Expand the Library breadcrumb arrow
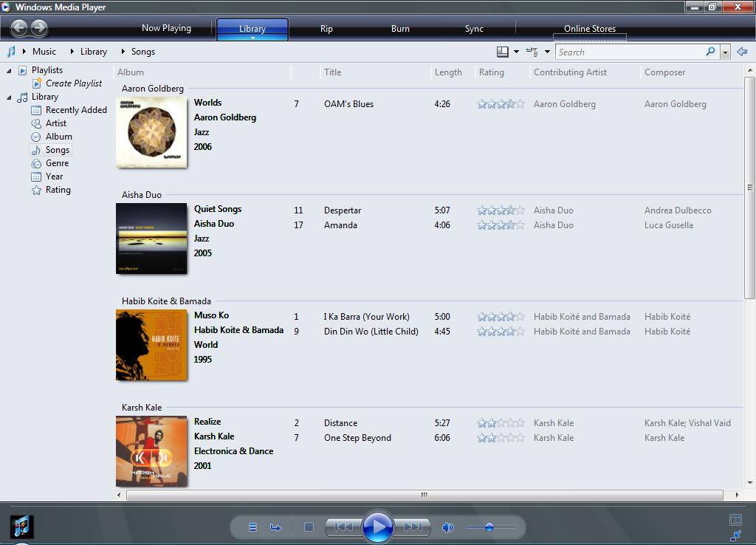This screenshot has height=545, width=756. [x=72, y=51]
